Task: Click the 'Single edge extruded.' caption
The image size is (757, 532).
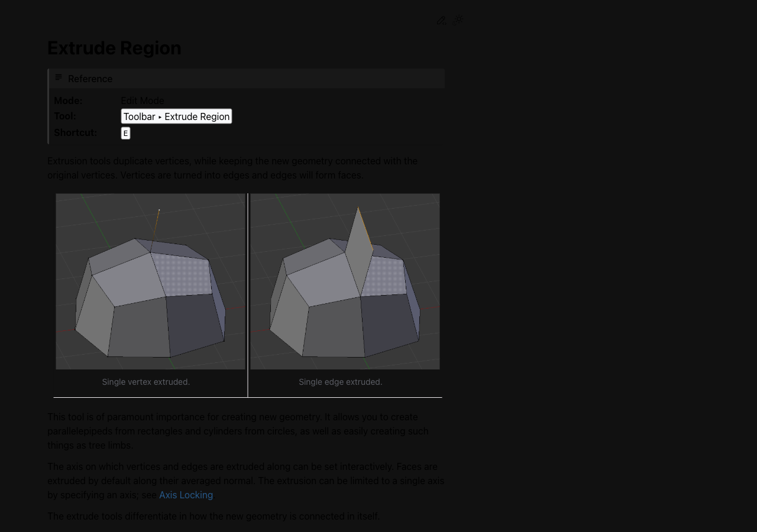Action: (341, 382)
